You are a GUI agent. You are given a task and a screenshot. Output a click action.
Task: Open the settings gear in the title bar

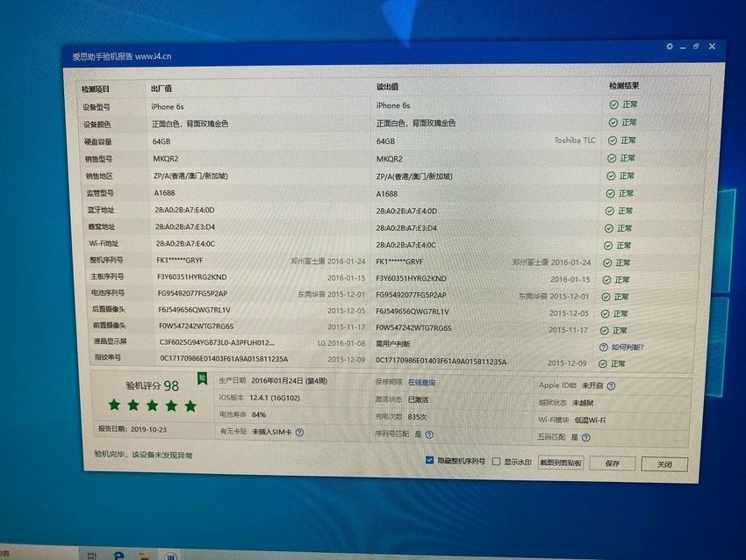pos(670,47)
